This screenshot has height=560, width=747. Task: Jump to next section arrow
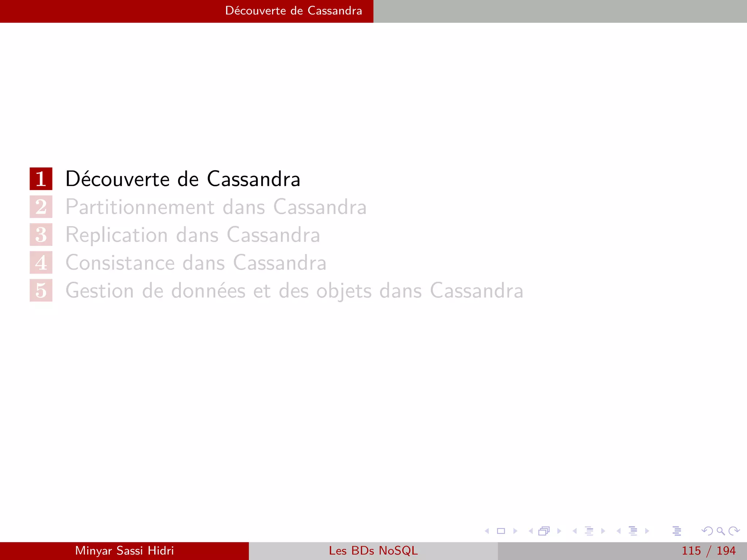647,531
